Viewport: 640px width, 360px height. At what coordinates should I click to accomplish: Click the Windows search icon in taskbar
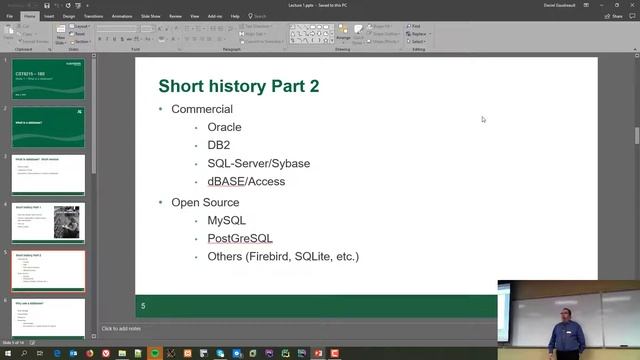[x=24, y=353]
